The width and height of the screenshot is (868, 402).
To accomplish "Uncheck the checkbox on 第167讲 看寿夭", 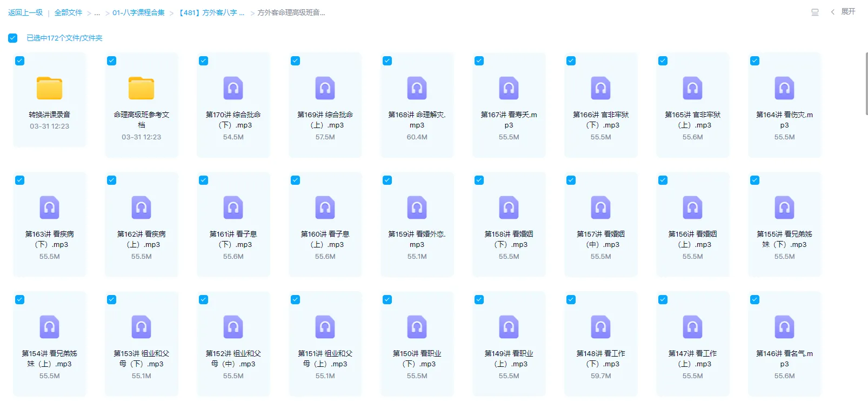I will [x=479, y=61].
